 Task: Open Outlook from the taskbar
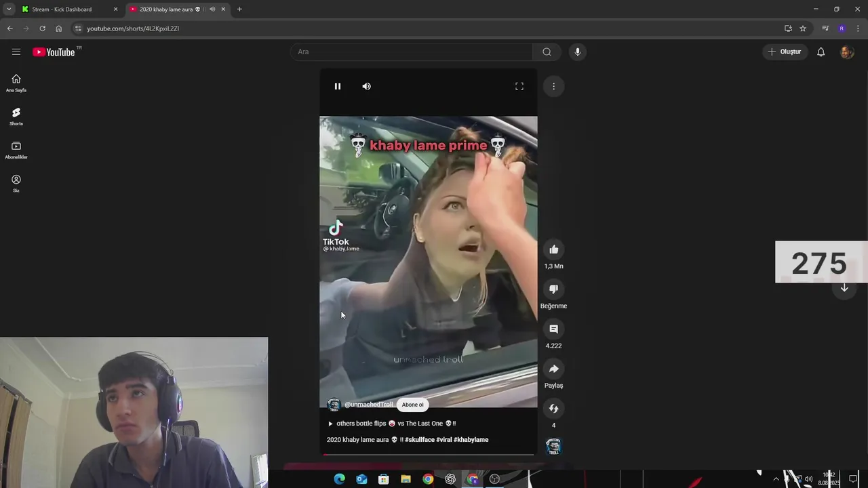[x=361, y=479]
